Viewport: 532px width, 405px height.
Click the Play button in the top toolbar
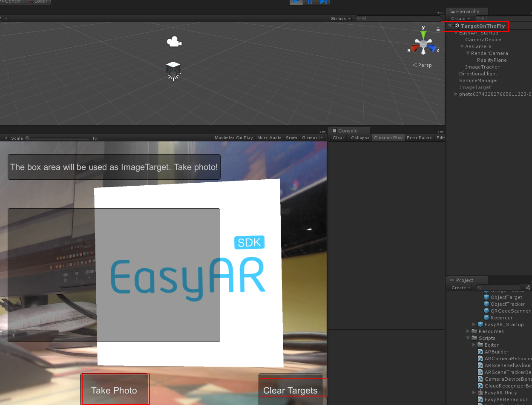(x=296, y=2)
